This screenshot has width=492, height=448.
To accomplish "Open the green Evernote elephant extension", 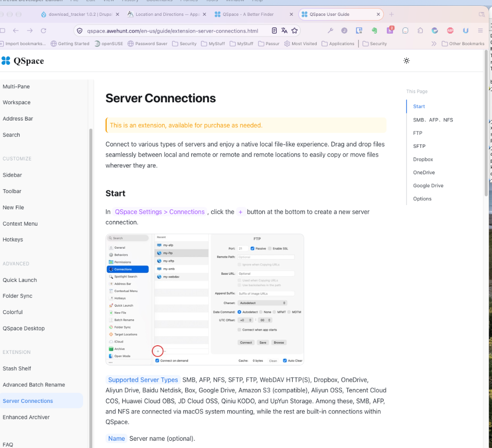I will (x=374, y=30).
